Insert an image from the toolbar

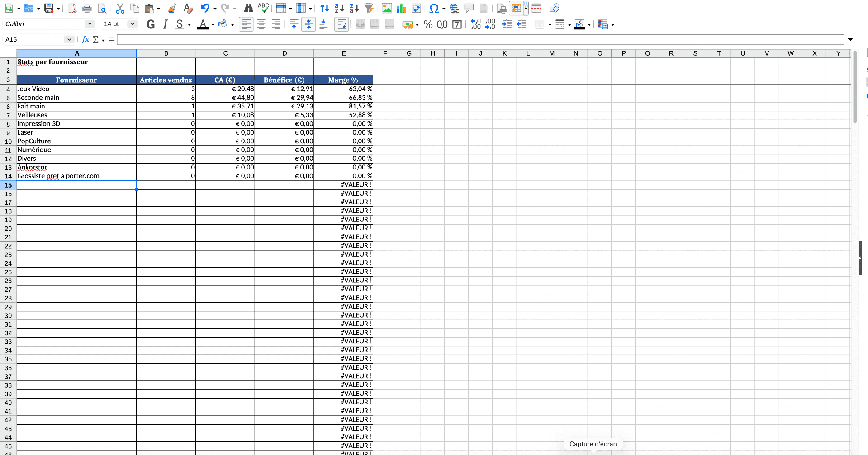click(x=387, y=8)
